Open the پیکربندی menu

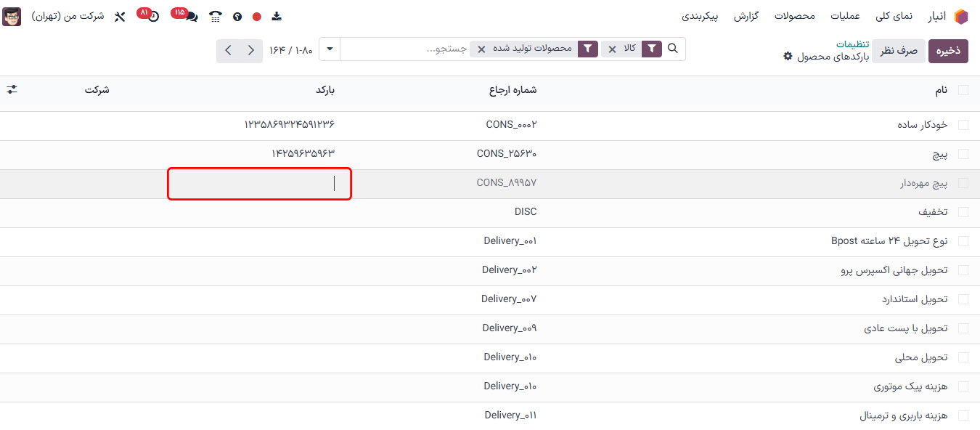pos(701,16)
